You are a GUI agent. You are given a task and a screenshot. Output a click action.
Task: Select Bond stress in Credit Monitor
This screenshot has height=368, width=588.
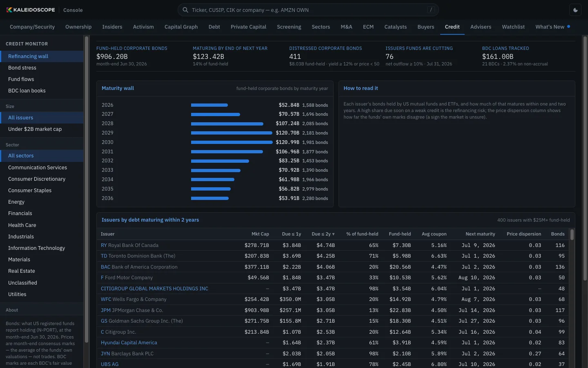point(42,68)
